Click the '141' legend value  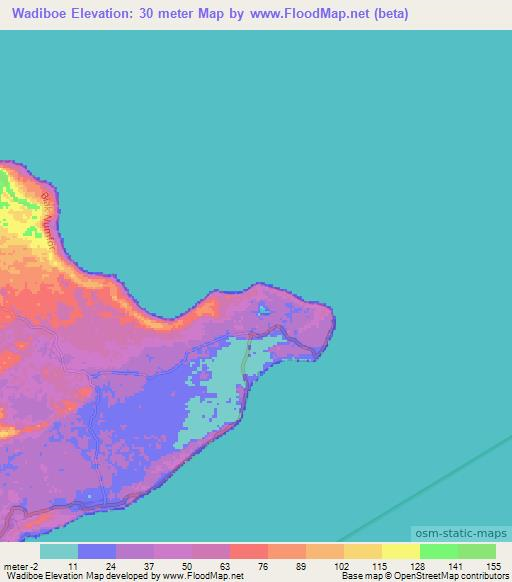[x=455, y=567]
